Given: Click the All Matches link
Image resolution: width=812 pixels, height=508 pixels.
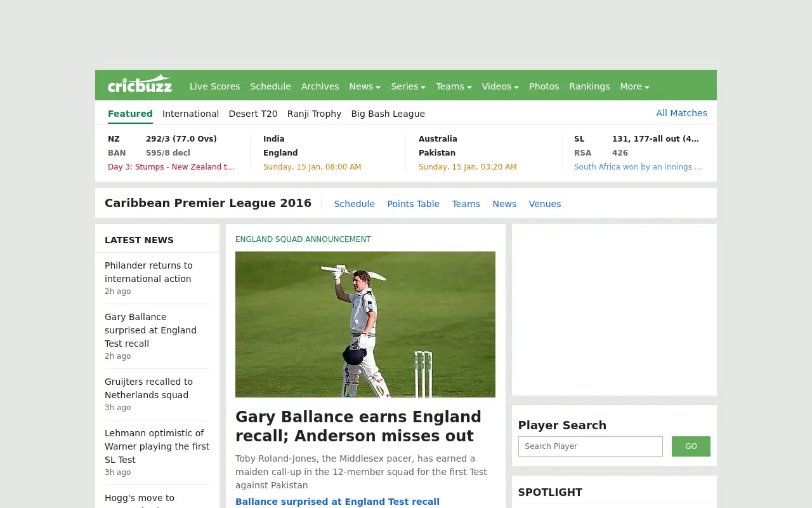Looking at the screenshot, I should click(x=681, y=113).
